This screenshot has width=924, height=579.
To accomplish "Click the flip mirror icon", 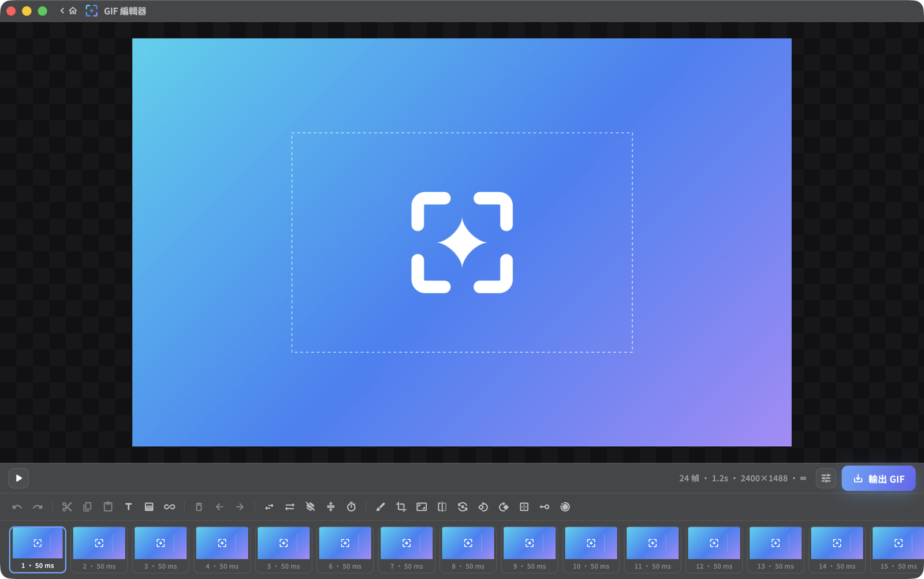I will (442, 507).
